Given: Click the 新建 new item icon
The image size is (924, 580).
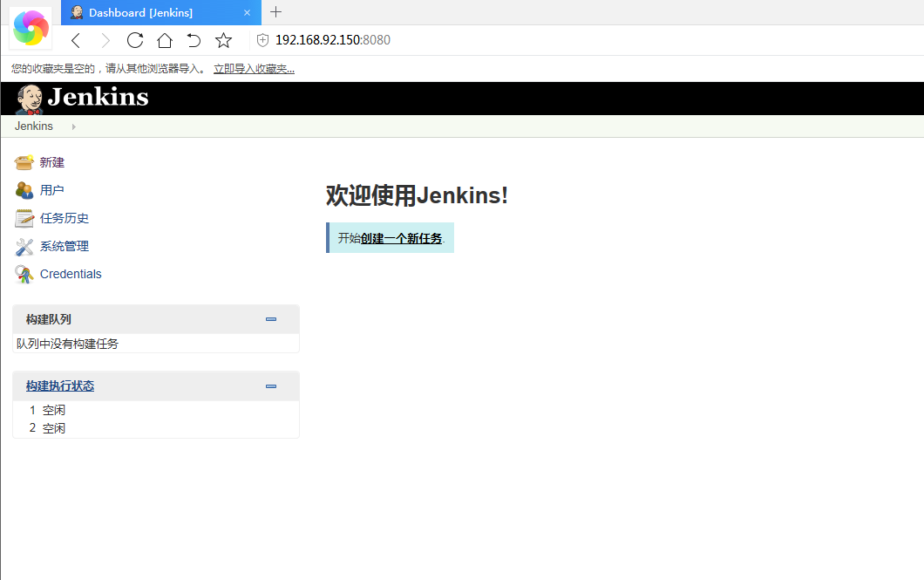Looking at the screenshot, I should click(24, 162).
